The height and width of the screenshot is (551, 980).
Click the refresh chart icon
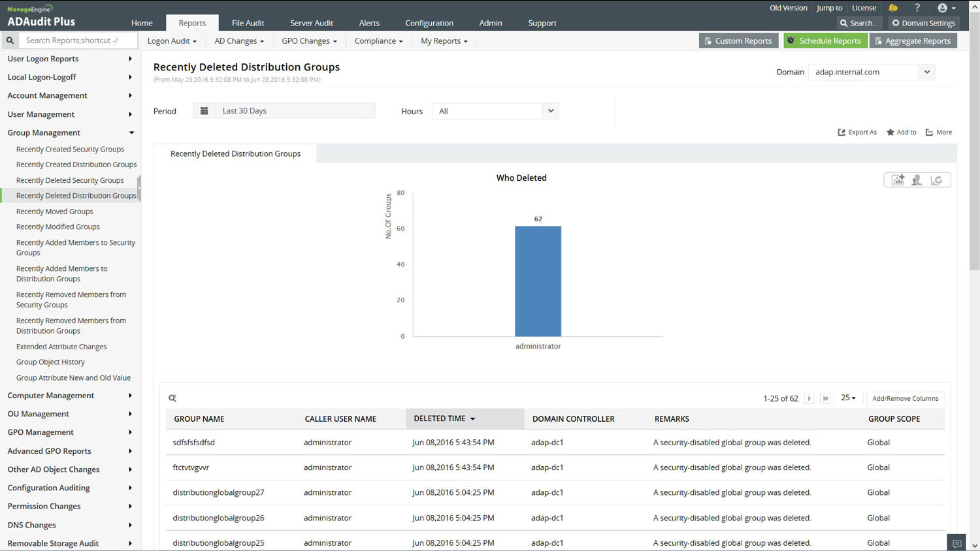click(936, 180)
